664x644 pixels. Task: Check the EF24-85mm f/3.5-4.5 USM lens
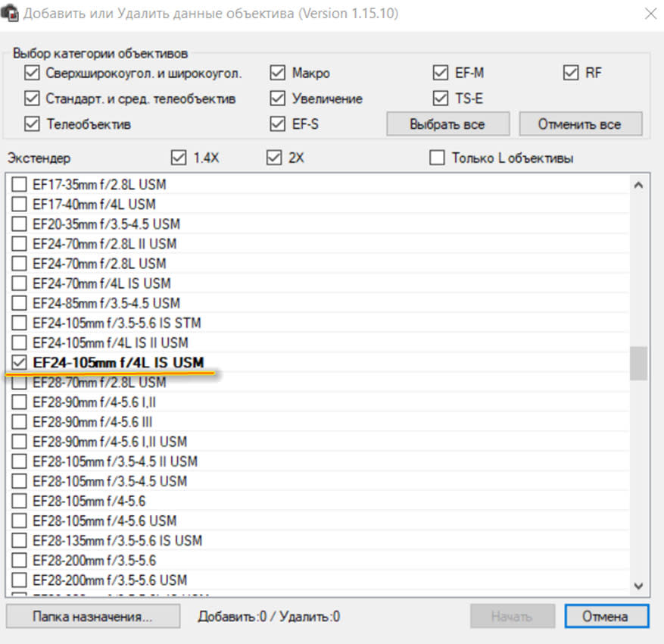(x=19, y=303)
